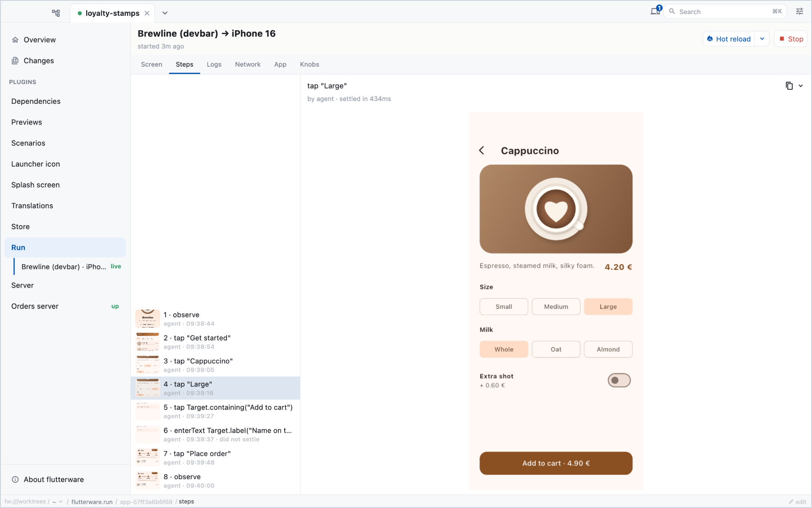
Task: Switch to the Screen tab
Action: pos(152,65)
